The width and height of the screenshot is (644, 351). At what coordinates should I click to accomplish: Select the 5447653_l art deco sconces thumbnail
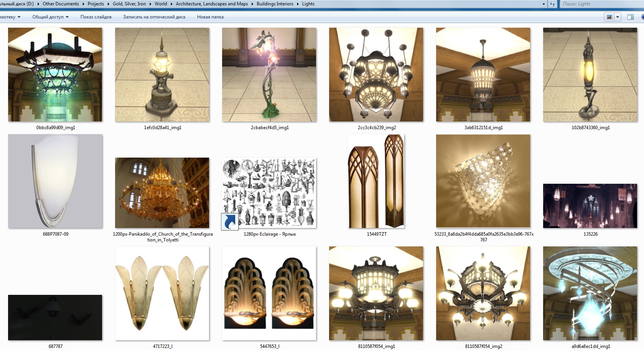(269, 294)
